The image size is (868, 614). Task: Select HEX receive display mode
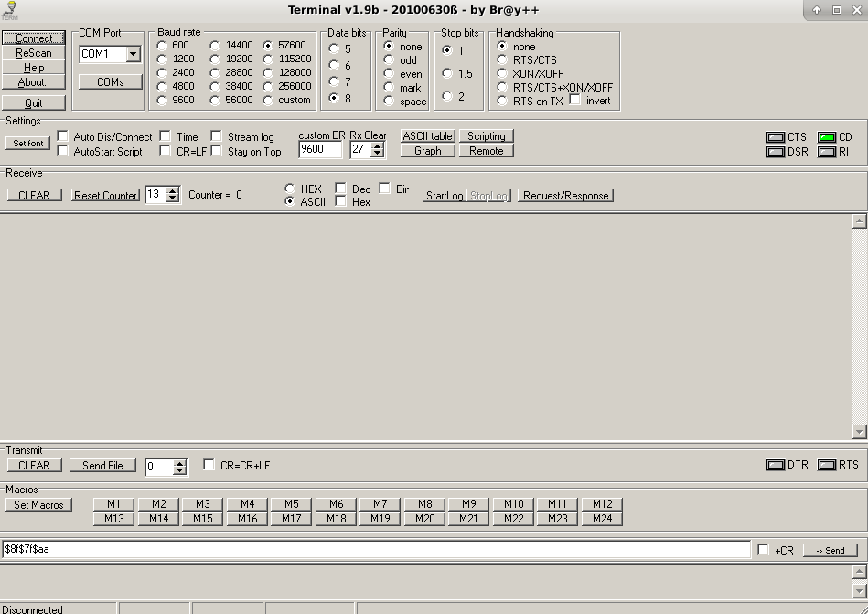pos(290,189)
